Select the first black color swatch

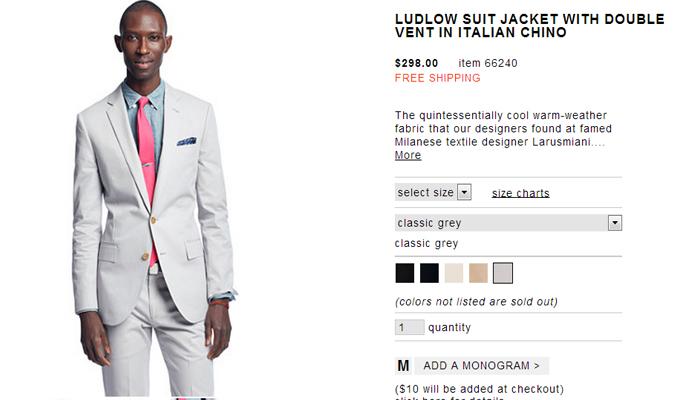point(404,273)
